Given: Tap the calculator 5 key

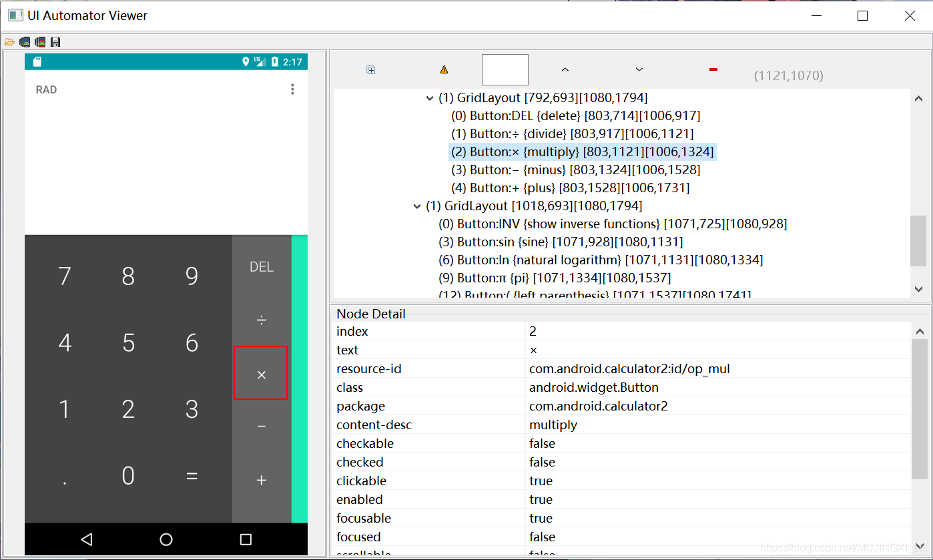Looking at the screenshot, I should [128, 343].
